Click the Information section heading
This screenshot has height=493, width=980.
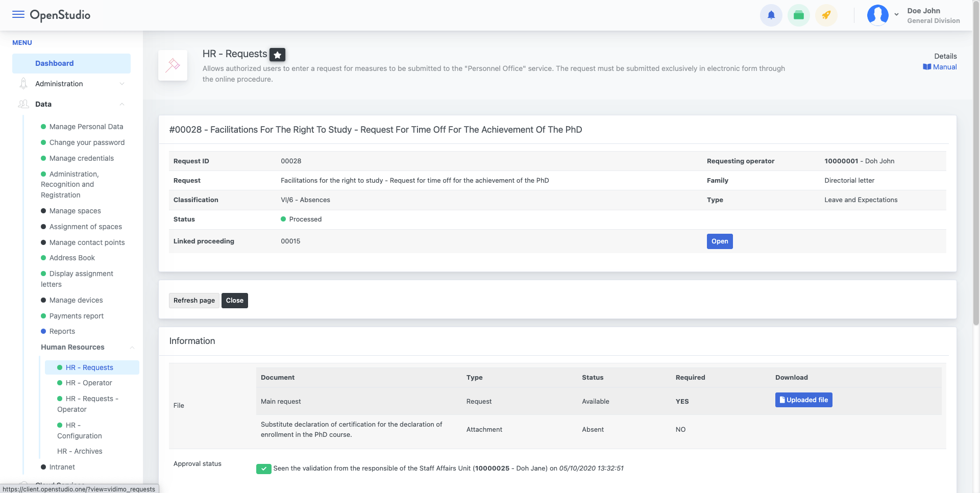coord(192,341)
